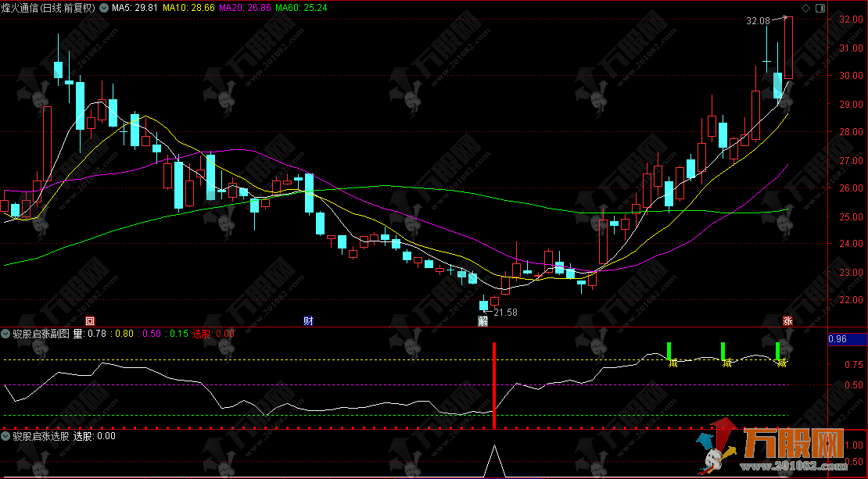Expand the 骏股启涨选股 indicator menu arrow

click(x=6, y=436)
